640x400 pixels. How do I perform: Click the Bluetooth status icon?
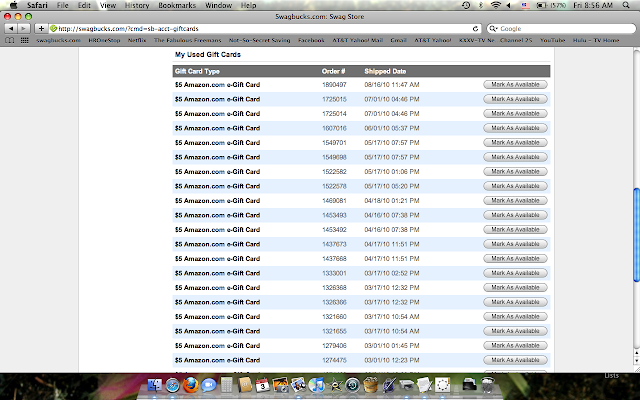pyautogui.click(x=480, y=5)
